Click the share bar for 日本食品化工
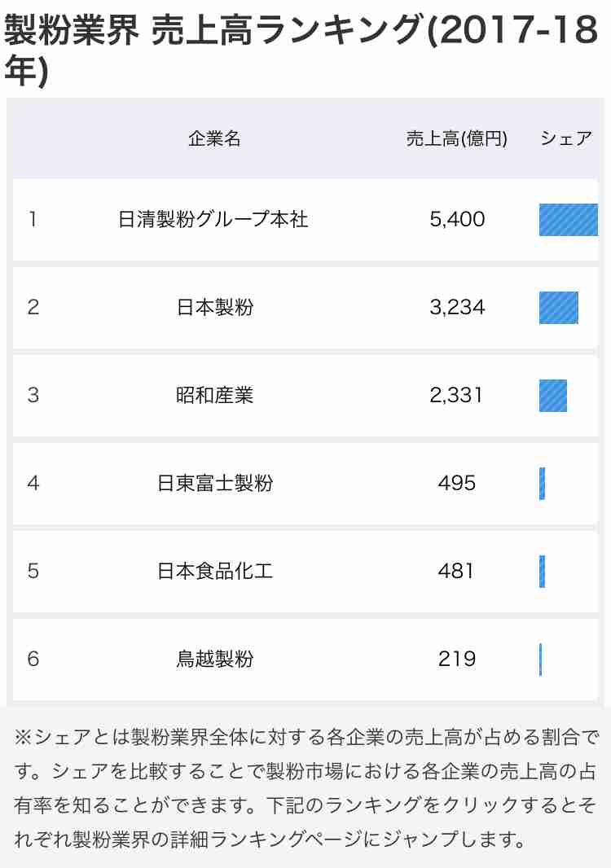The image size is (611, 868). tap(543, 572)
